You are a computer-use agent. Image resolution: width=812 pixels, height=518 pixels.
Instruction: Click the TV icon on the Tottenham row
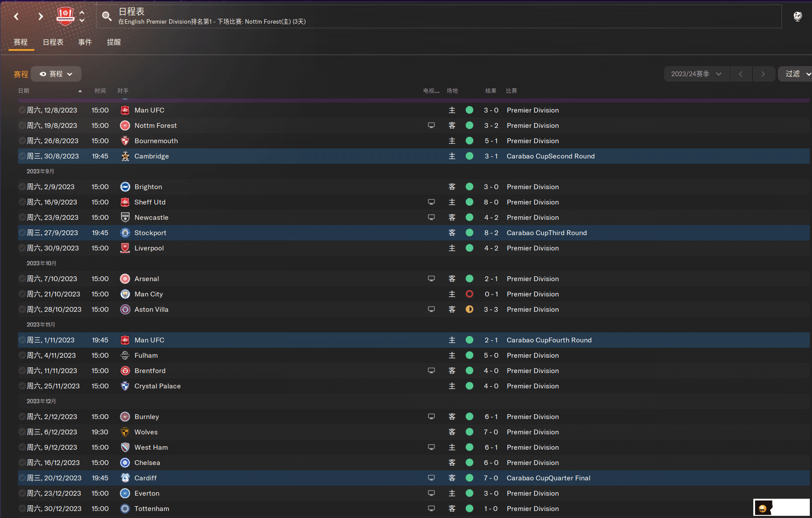431,509
